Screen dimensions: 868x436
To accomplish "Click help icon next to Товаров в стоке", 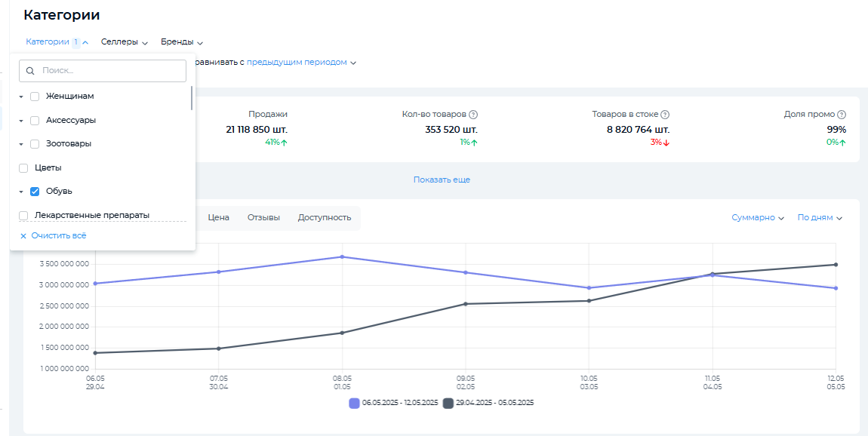I will coord(665,115).
